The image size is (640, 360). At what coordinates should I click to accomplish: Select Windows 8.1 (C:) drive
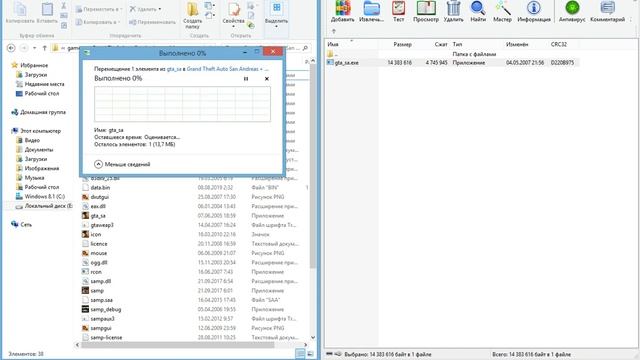point(44,197)
